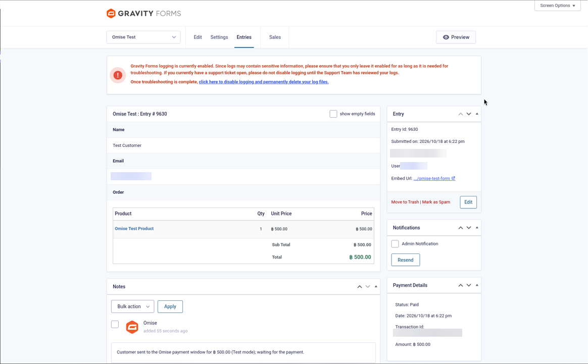Screen dimensions: 588x364
Task: Switch to the Entries tab
Action: coord(244,37)
